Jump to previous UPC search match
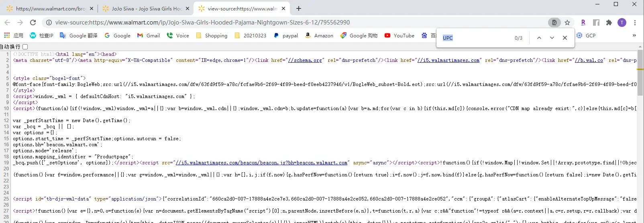Image resolution: width=644 pixels, height=223 pixels. (x=539, y=38)
